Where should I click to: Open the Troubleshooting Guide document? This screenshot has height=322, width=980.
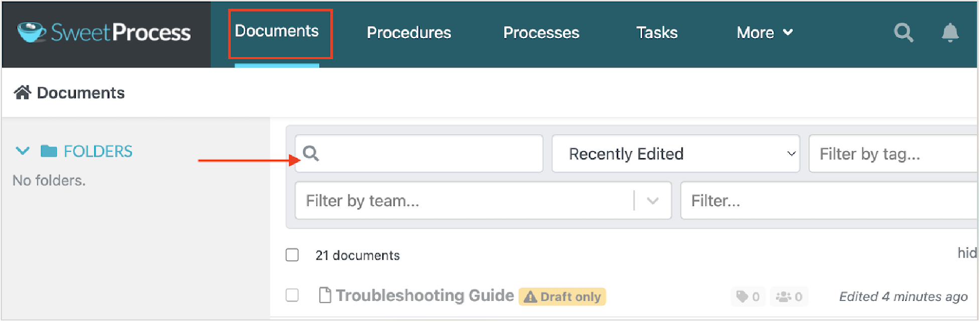(x=425, y=295)
